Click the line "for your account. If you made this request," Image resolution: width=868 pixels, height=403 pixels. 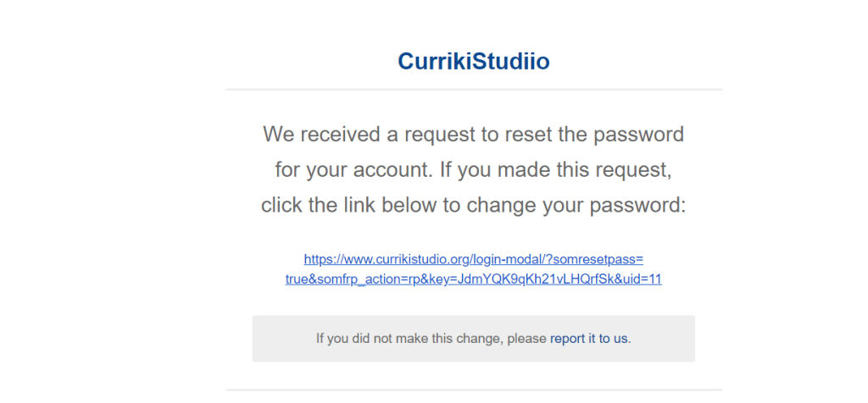click(473, 169)
